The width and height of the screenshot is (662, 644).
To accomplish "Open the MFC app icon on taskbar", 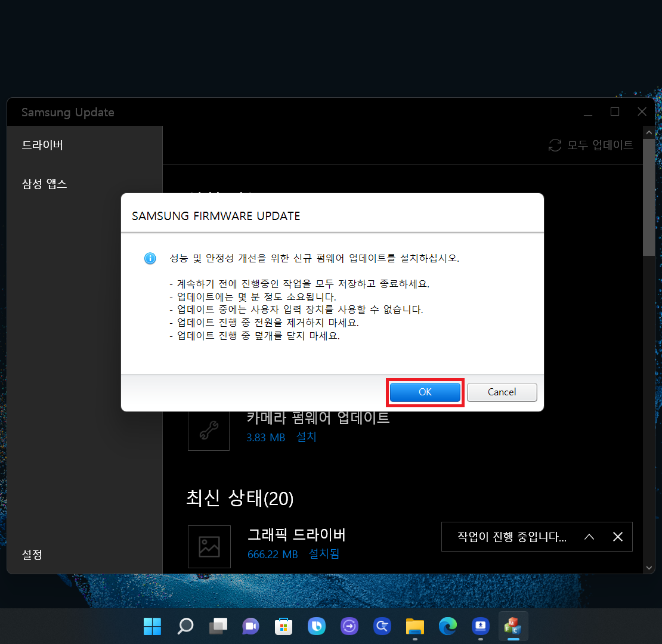I will pyautogui.click(x=513, y=626).
